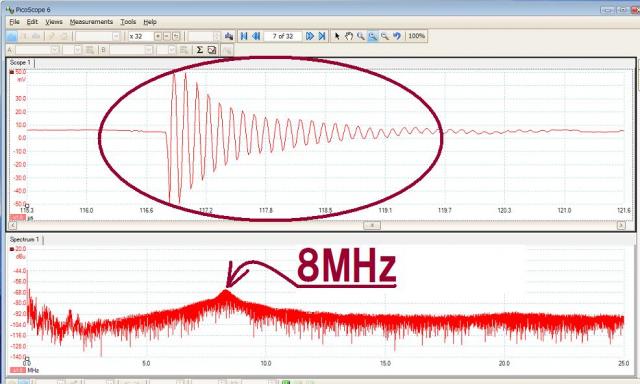Open channel B options icon
This screenshot has width=640, height=384.
coord(184,50)
